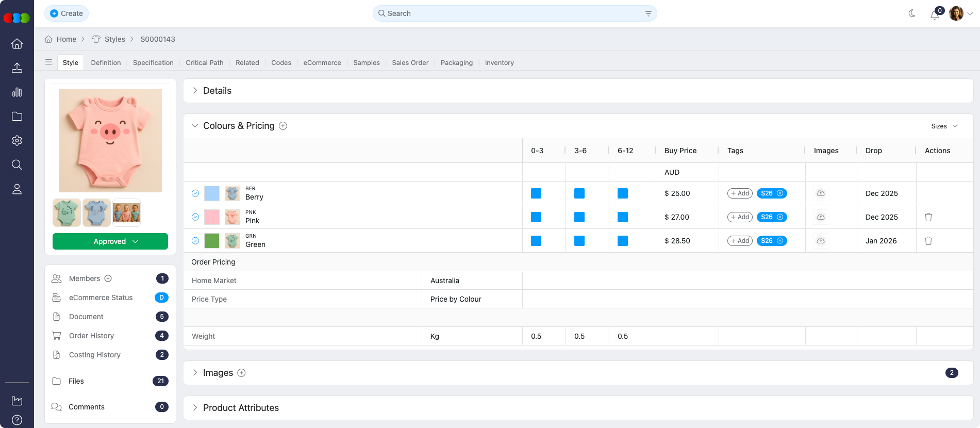The height and width of the screenshot is (428, 980).
Task: Open the analytics bar chart sidebar icon
Action: point(17,92)
